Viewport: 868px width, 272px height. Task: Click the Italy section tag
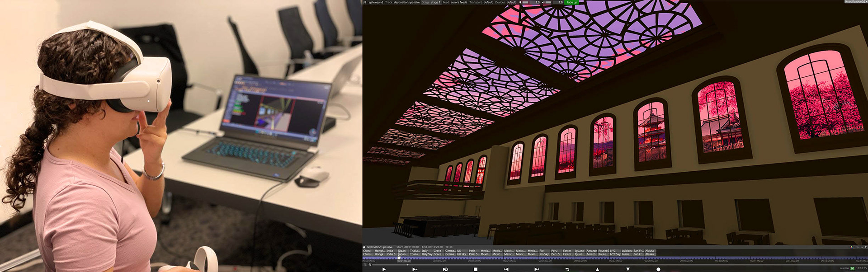coord(427,251)
